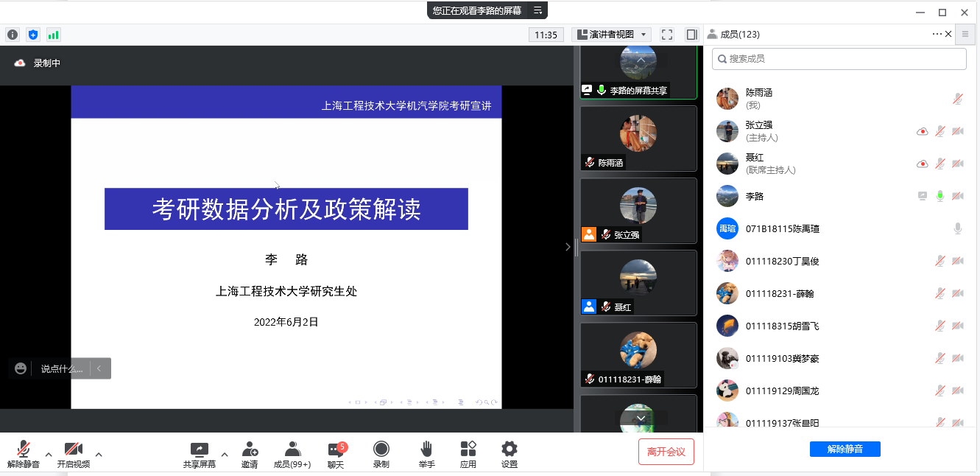Click the meeting info icon at top left
The width and height of the screenshot is (980, 476).
[13, 35]
